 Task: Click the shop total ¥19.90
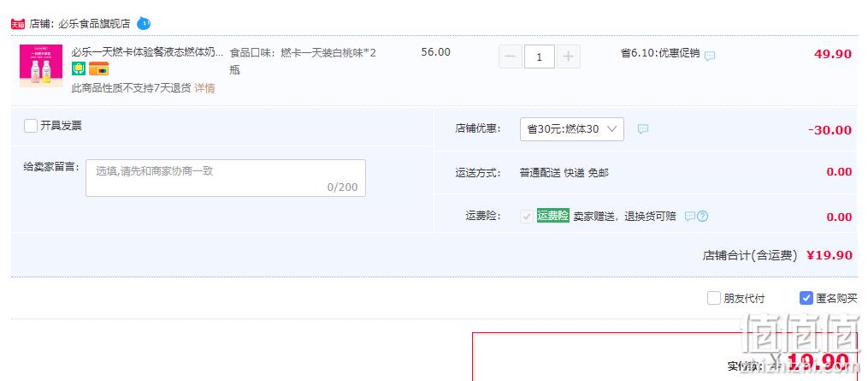pyautogui.click(x=830, y=255)
